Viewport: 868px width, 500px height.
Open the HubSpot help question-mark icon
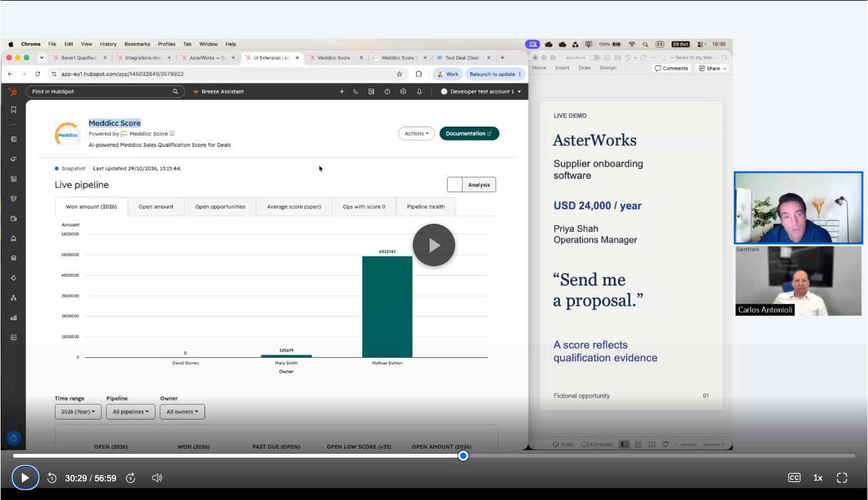[x=387, y=92]
